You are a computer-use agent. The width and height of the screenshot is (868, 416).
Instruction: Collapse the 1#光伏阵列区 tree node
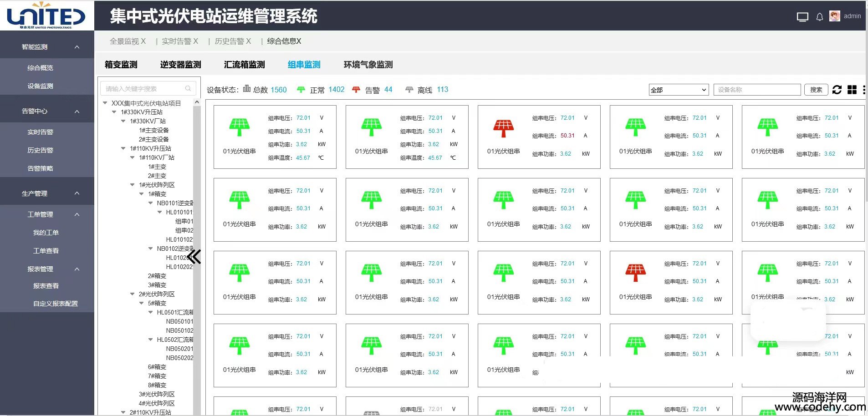tap(133, 185)
